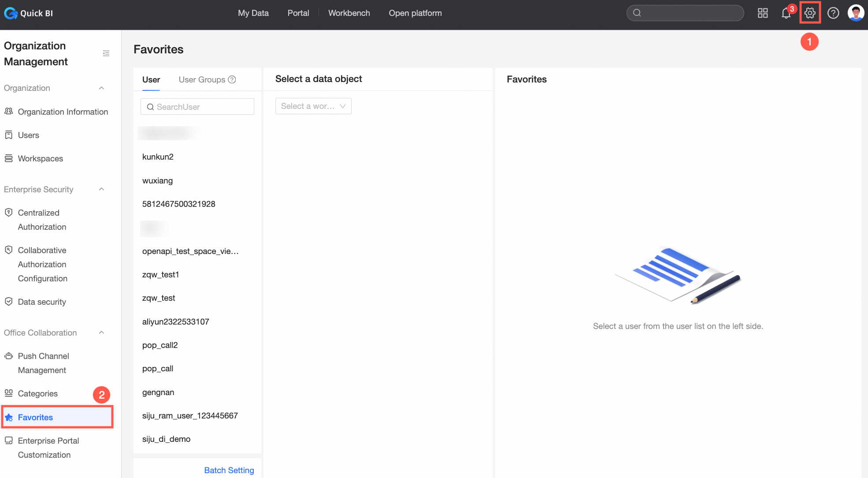Click the SearchUser input field

tap(197, 106)
